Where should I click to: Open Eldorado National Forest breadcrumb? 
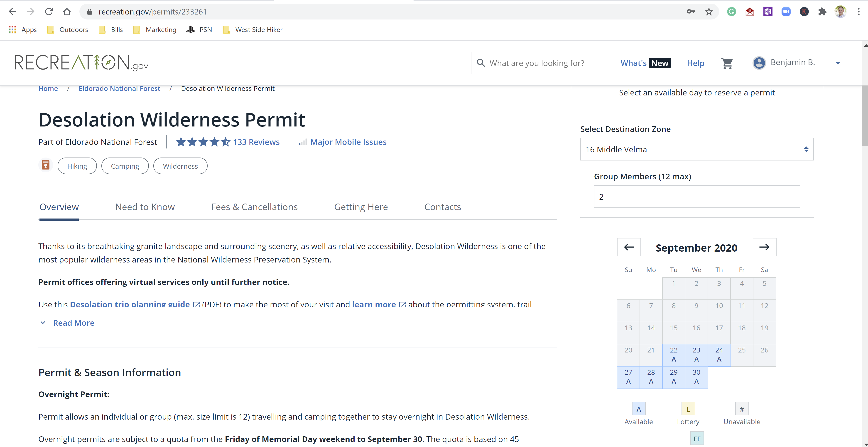point(119,89)
